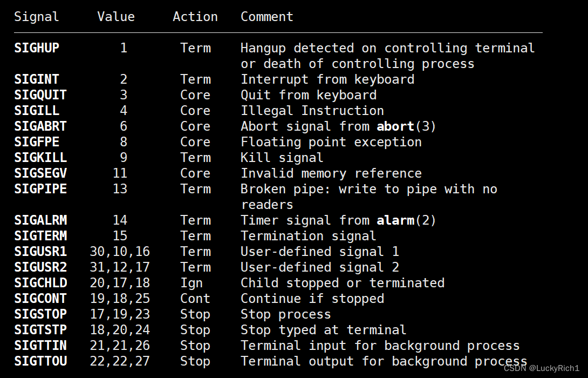Select the SIGABRT signal name
The width and height of the screenshot is (588, 378).
40,126
